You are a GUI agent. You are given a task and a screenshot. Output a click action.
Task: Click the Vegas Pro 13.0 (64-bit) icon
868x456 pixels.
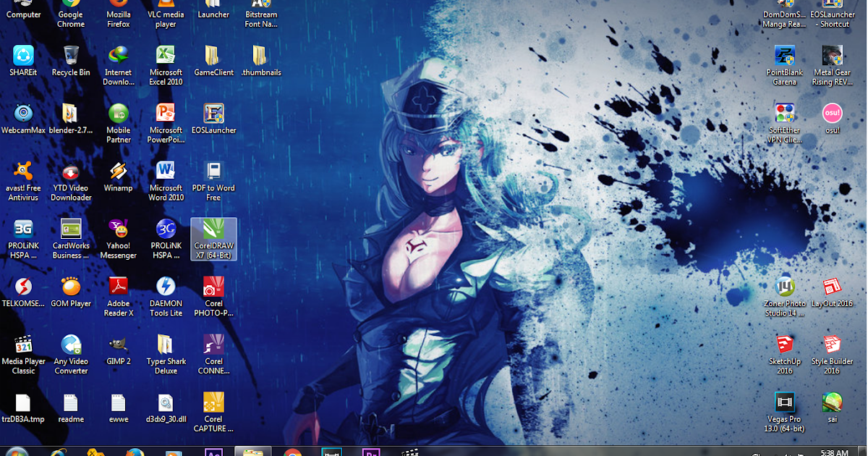coord(785,413)
